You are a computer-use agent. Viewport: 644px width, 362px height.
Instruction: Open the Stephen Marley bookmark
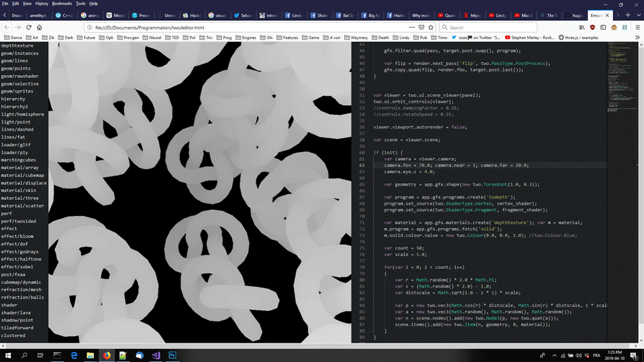tap(529, 38)
